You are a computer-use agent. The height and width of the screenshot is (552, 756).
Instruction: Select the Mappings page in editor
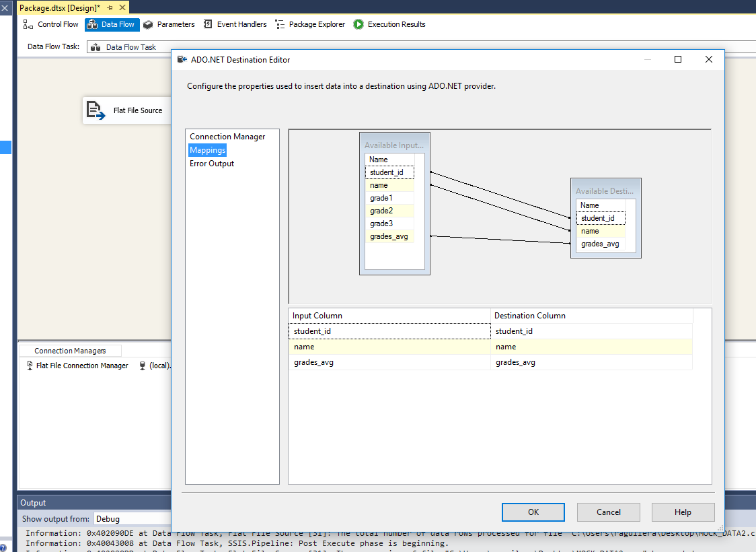[x=207, y=150]
